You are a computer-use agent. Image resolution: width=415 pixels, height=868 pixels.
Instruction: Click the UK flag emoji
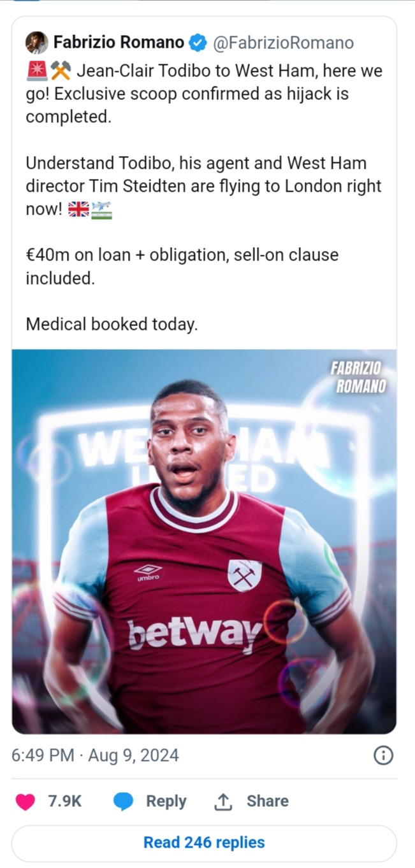78,210
